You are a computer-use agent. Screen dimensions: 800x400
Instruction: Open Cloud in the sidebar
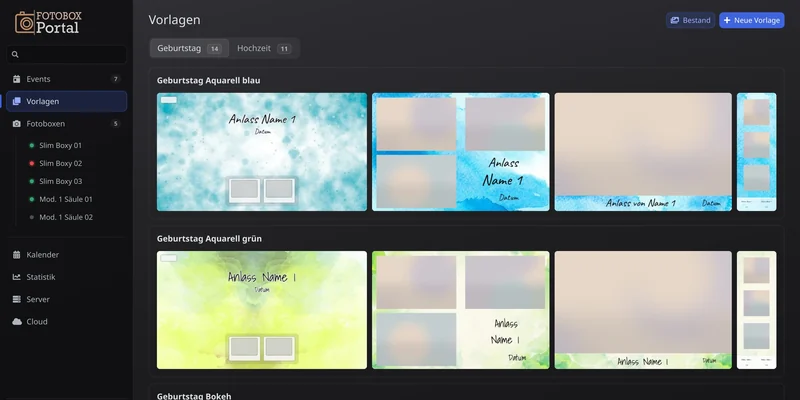66,321
